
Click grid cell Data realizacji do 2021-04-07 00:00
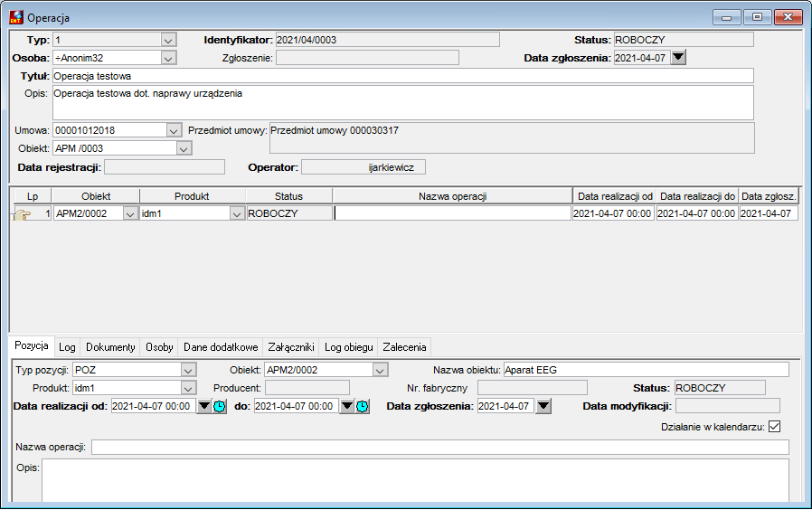pos(697,213)
